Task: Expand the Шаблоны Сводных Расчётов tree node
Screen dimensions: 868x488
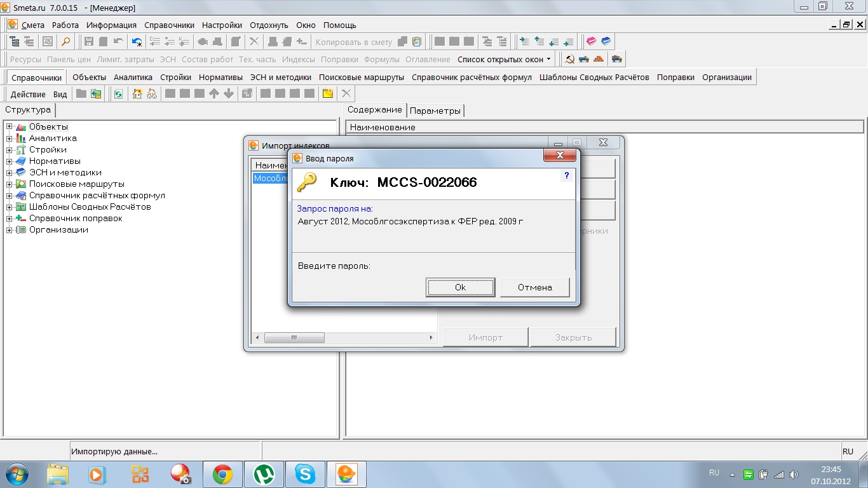Action: 10,207
